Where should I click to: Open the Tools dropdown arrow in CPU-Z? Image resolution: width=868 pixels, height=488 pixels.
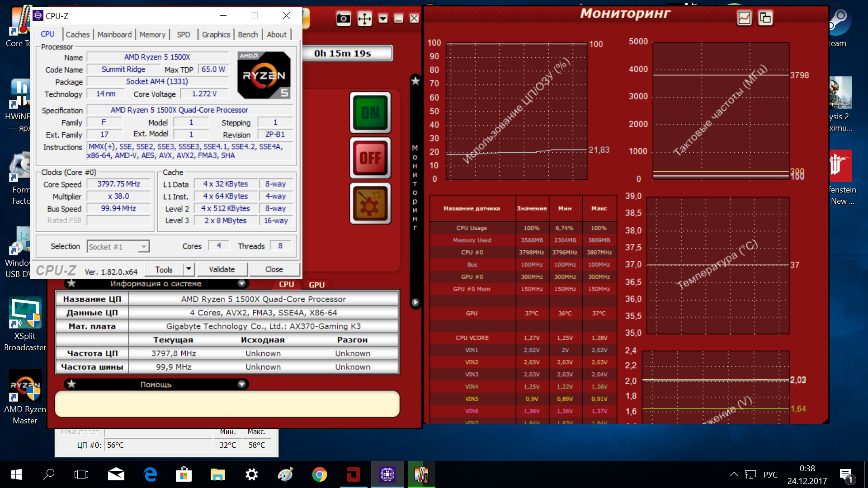tap(189, 269)
